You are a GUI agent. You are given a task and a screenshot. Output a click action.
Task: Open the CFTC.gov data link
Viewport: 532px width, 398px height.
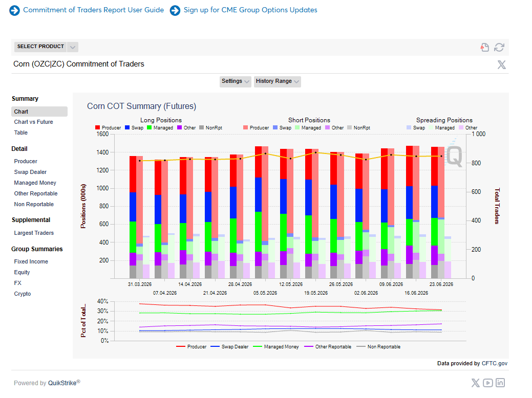[494, 363]
